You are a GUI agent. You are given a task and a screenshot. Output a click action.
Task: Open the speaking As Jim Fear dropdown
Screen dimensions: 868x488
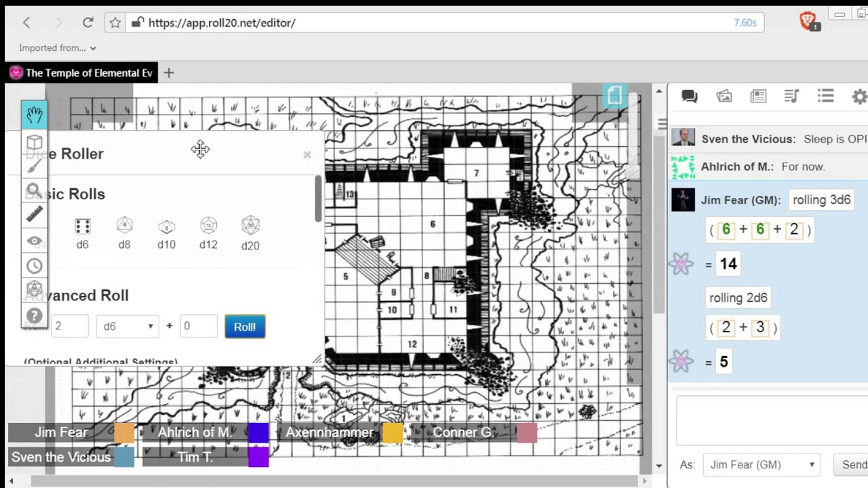pyautogui.click(x=762, y=465)
